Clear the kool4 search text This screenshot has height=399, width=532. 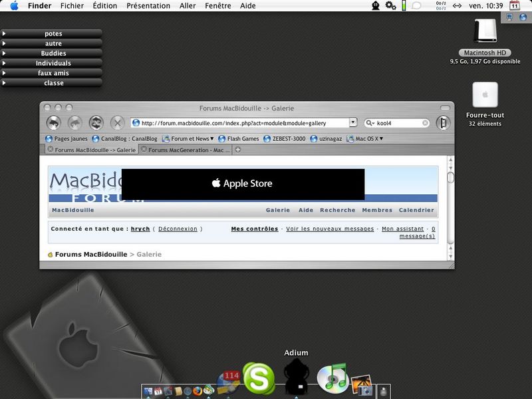coord(425,123)
